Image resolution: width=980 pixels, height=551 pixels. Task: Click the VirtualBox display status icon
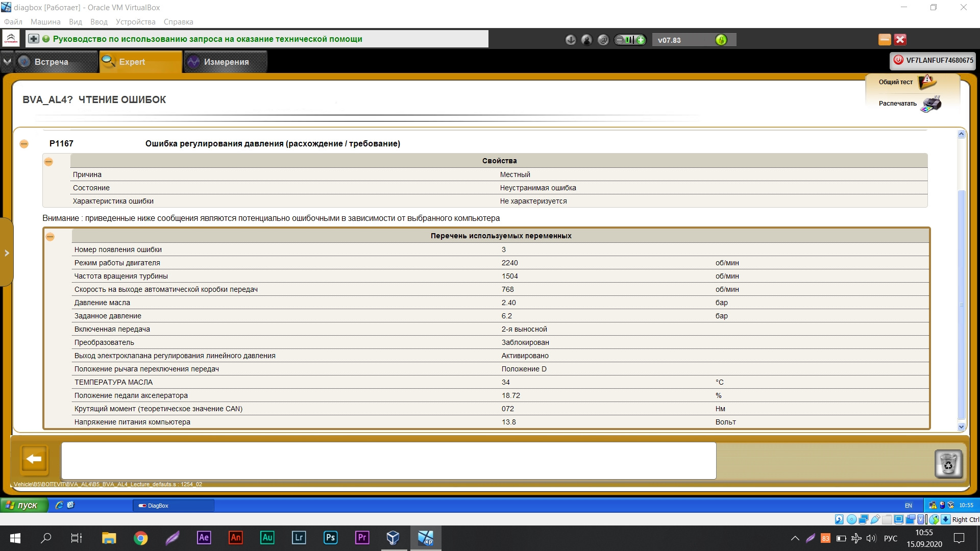point(899,519)
